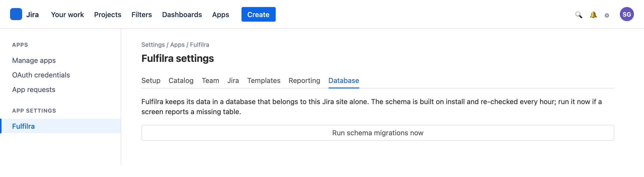Open the Filters menu
Image resolution: width=644 pixels, height=177 pixels.
click(142, 15)
